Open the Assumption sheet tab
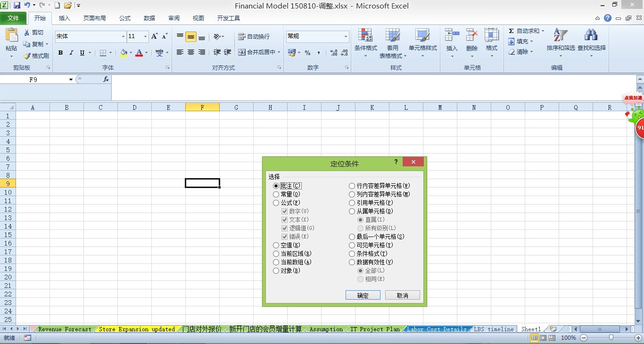The image size is (644, 344). pos(325,329)
